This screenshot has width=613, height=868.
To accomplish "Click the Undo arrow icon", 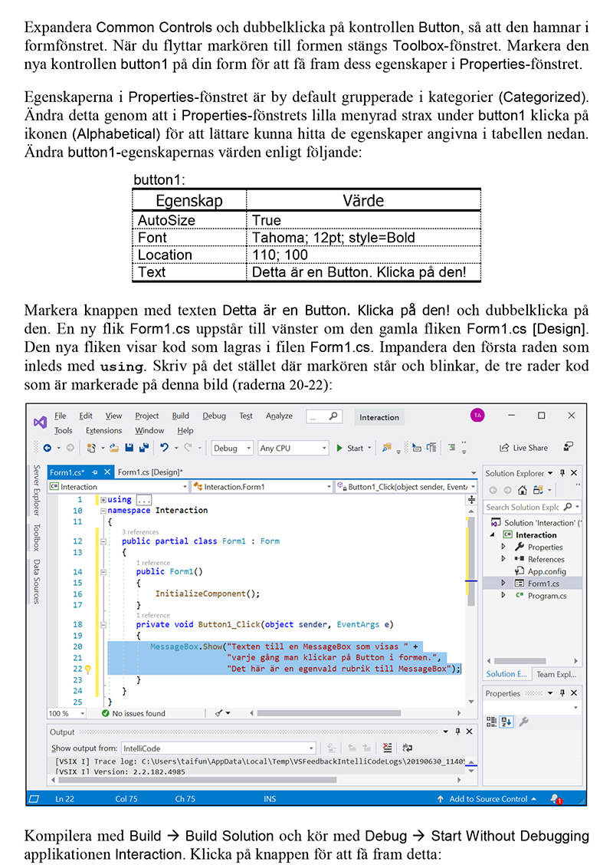I will 164,448.
